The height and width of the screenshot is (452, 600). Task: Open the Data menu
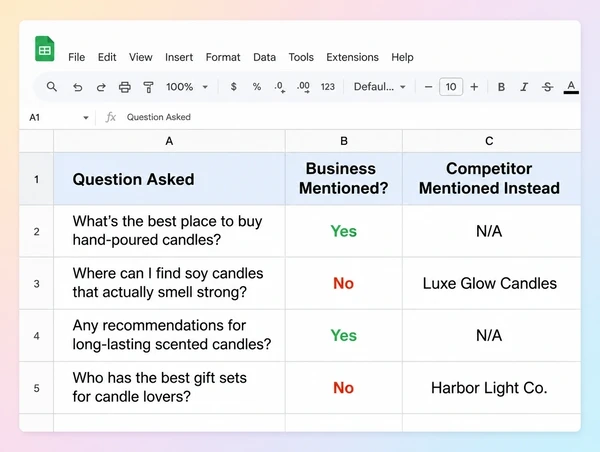(264, 57)
